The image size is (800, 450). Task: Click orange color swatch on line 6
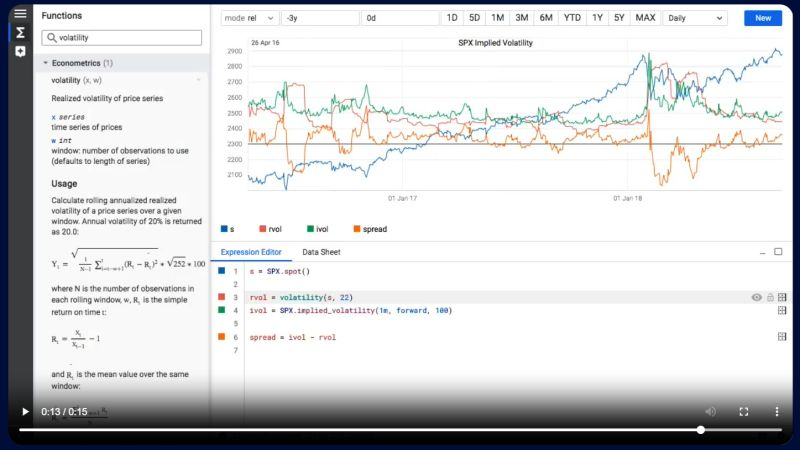click(221, 337)
